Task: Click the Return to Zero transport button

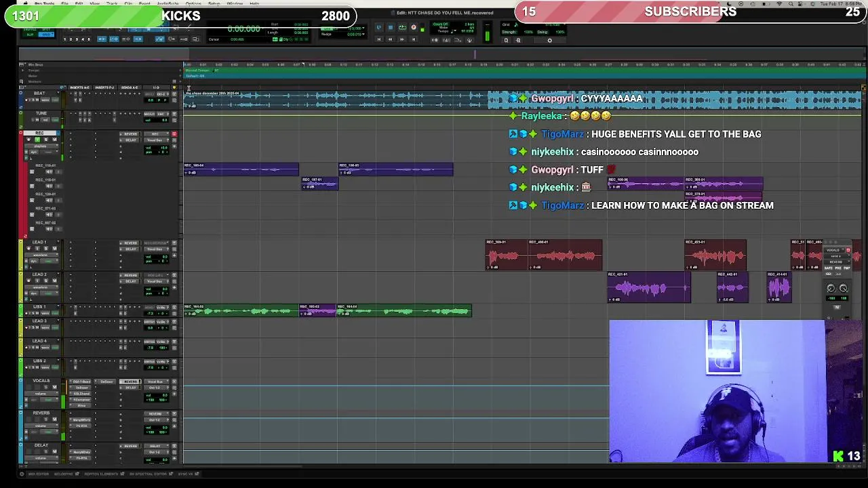Action: [x=378, y=39]
